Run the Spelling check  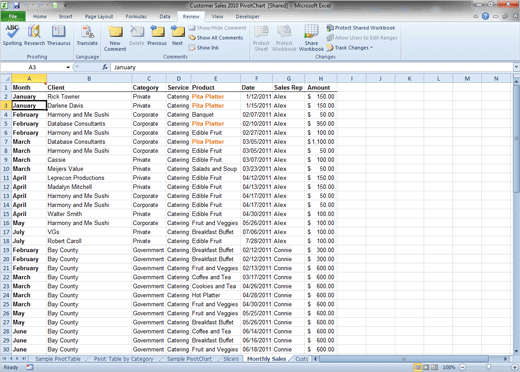[12, 35]
